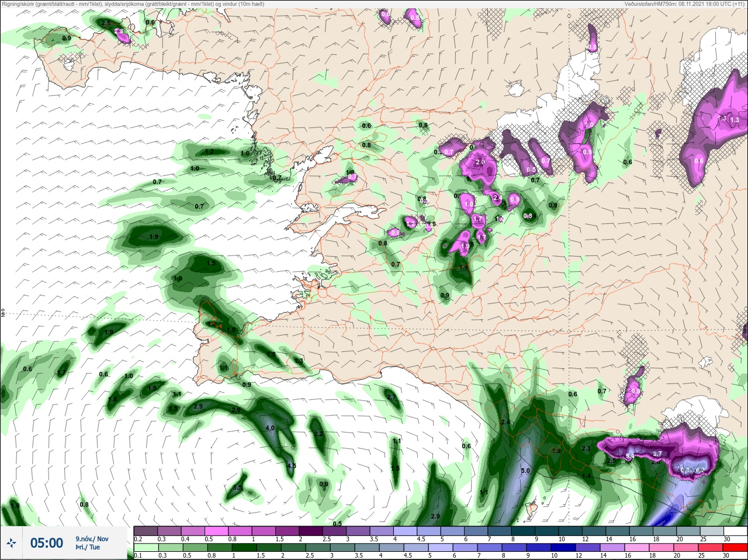Click the Rigning/skúrir map title text

[132, 4]
